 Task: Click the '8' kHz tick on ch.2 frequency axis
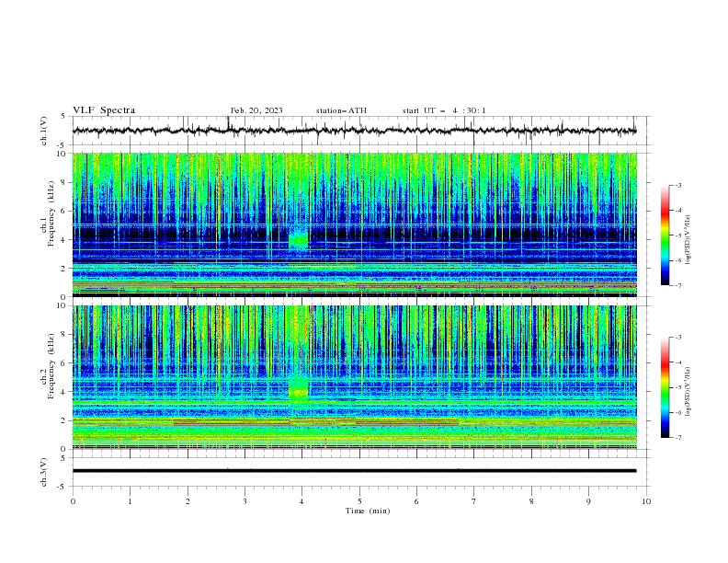pos(63,335)
